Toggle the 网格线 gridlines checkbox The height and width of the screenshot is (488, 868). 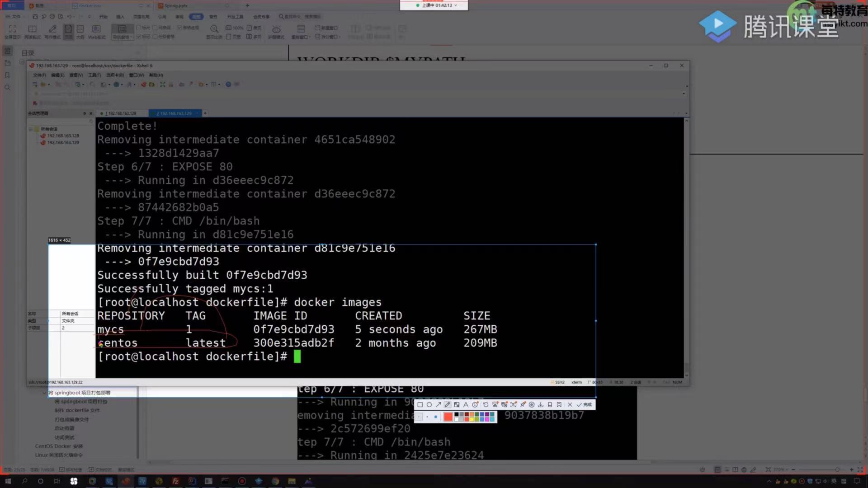[x=155, y=28]
